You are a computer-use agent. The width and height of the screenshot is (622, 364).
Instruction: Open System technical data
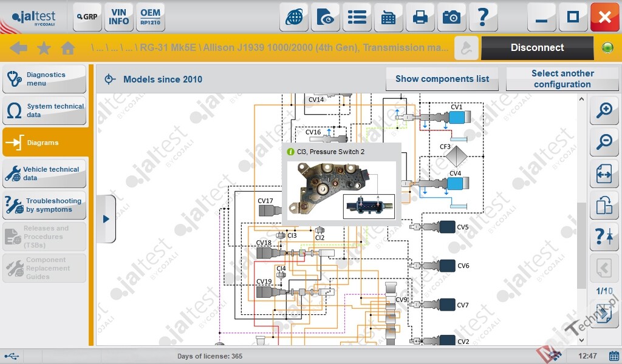pyautogui.click(x=44, y=110)
